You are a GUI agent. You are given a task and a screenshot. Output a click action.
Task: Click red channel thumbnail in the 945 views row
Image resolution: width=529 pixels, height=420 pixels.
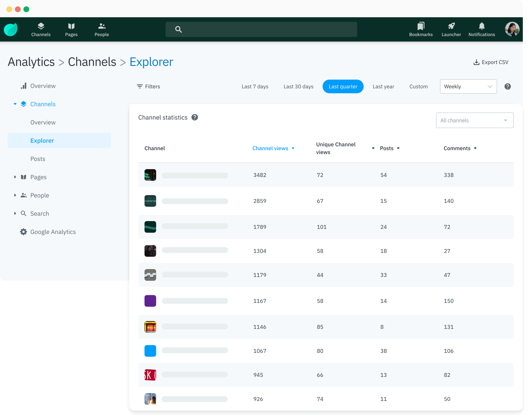(x=150, y=375)
